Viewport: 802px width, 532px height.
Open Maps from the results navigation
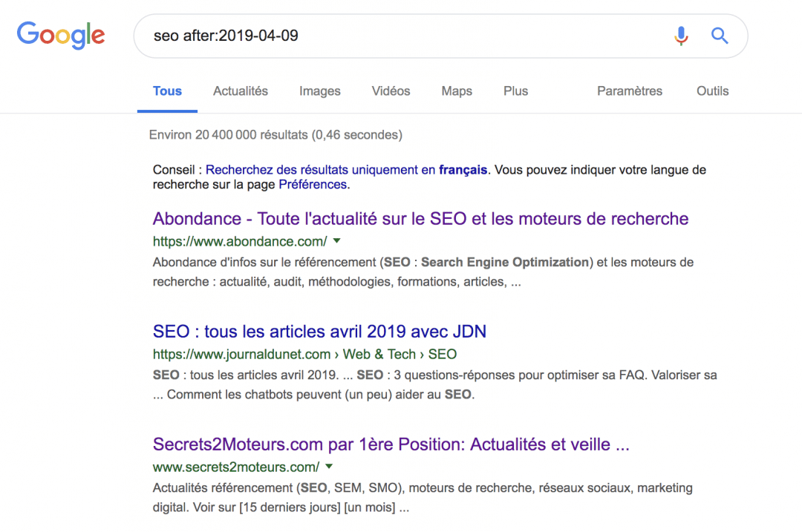tap(456, 91)
